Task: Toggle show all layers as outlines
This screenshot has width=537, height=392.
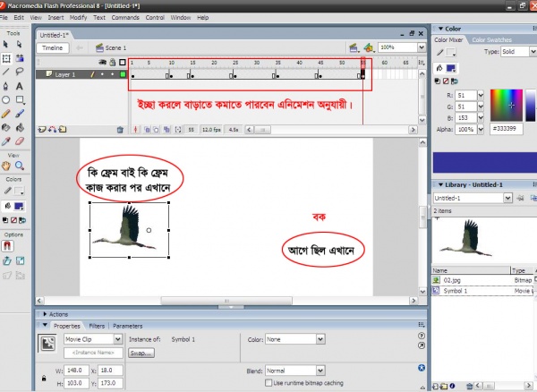Action: point(123,63)
